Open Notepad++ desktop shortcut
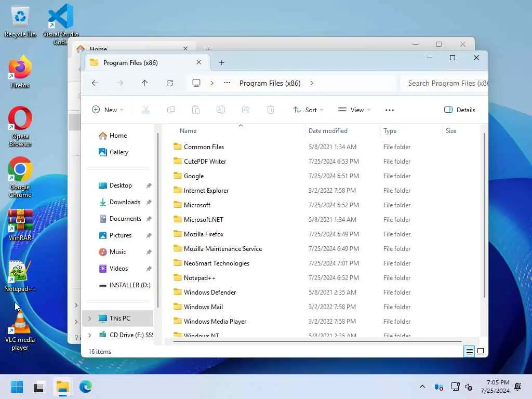 click(x=20, y=276)
